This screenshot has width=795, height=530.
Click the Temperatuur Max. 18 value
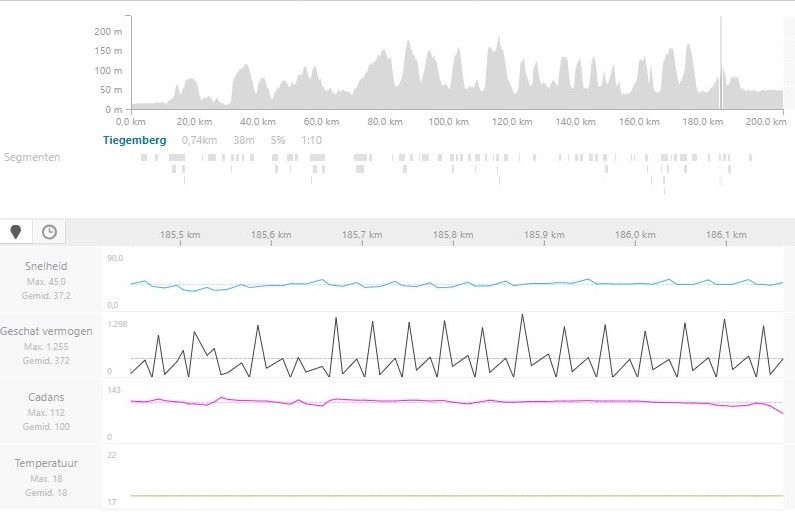point(46,479)
